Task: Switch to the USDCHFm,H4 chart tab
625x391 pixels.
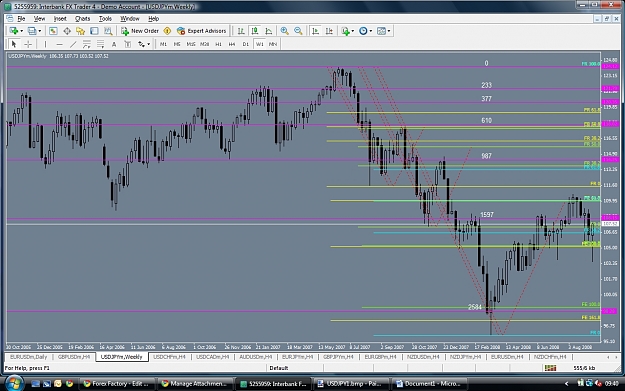Action: pos(169,357)
